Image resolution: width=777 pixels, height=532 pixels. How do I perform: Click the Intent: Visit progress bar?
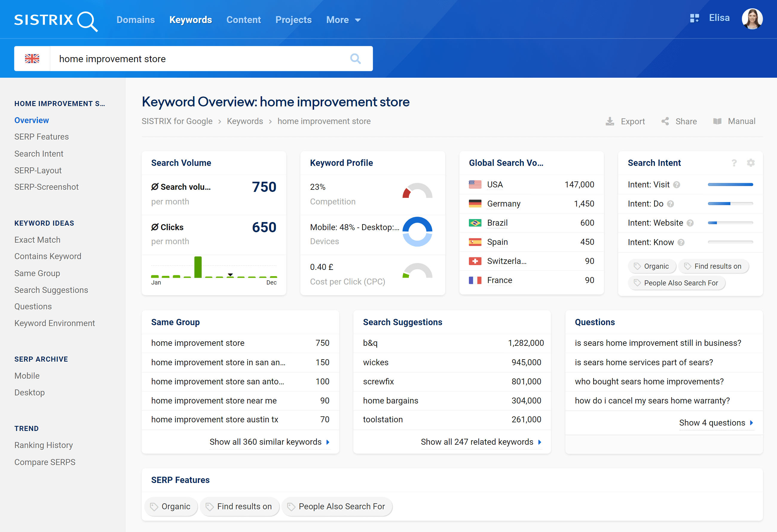(730, 185)
